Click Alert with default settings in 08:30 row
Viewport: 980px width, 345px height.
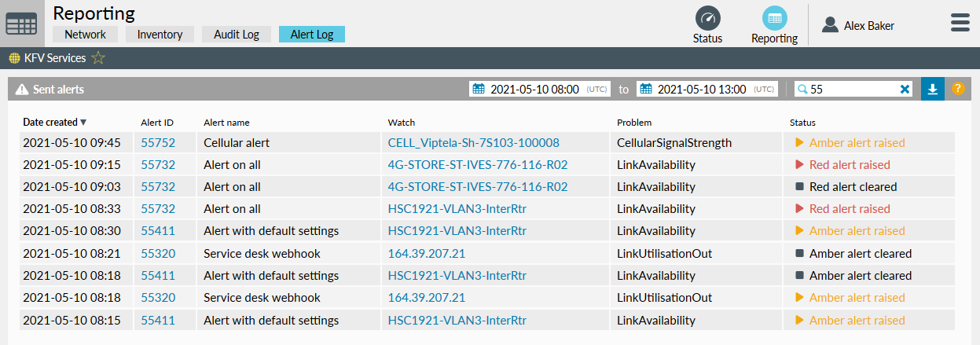point(271,231)
